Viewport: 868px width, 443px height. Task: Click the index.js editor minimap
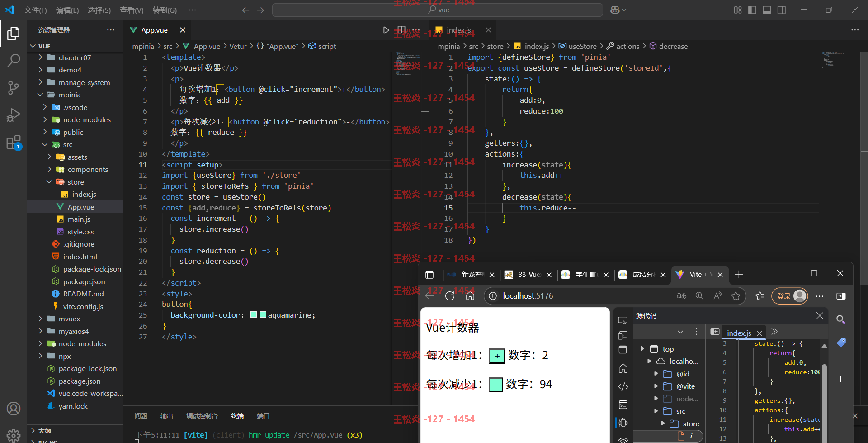pos(834,60)
